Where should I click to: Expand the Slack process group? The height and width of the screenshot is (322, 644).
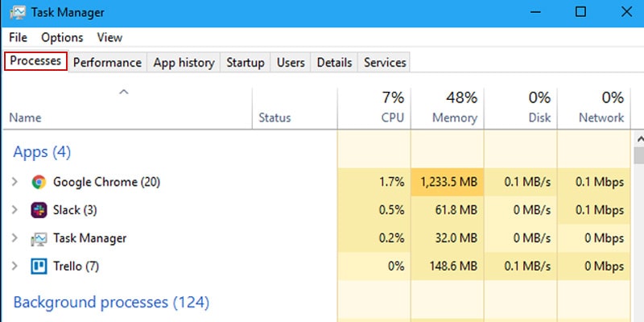tap(14, 210)
